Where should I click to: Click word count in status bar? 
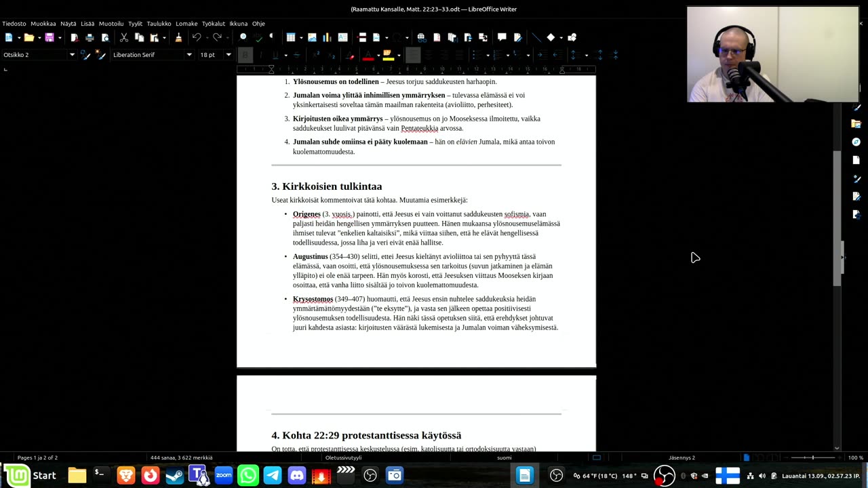(x=182, y=457)
